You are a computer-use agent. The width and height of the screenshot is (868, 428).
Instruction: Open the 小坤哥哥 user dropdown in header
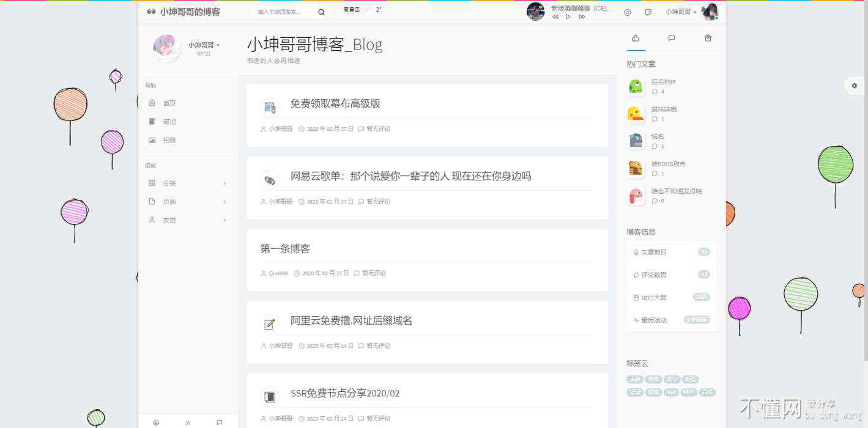(x=681, y=12)
